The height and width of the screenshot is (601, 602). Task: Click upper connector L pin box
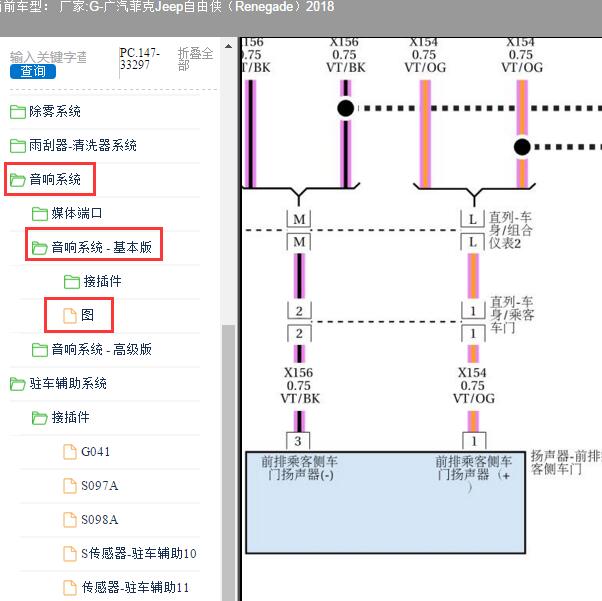pyautogui.click(x=473, y=219)
